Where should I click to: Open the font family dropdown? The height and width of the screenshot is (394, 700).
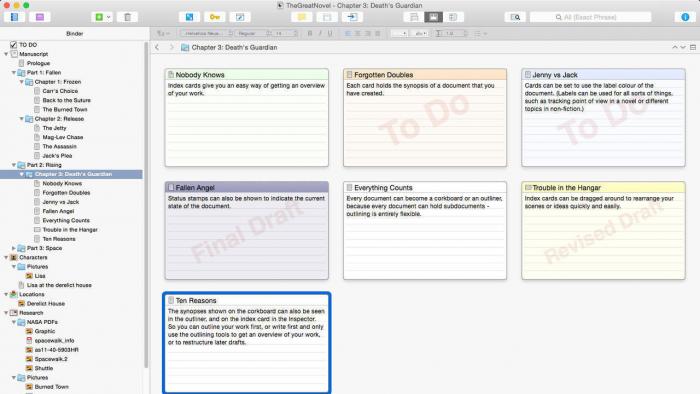206,33
